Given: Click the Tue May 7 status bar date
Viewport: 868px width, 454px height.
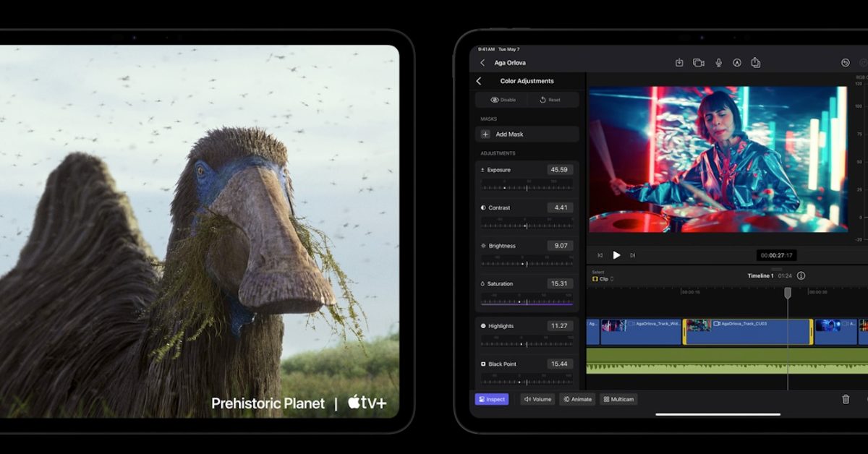Looking at the screenshot, I should click(x=511, y=50).
